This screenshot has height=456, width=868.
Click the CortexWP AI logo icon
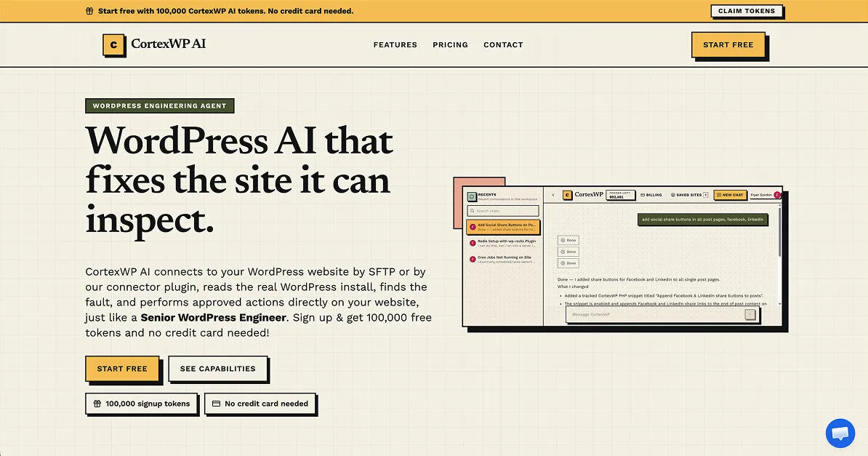(x=113, y=45)
